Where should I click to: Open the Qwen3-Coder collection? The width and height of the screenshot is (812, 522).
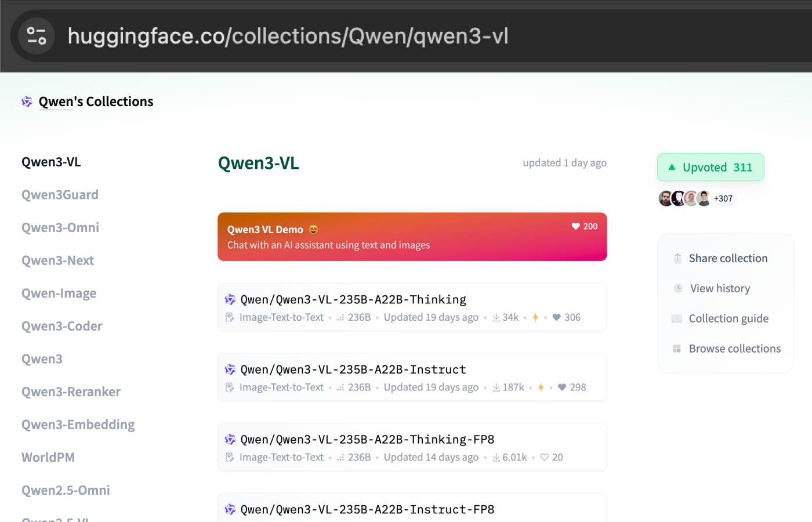coord(62,327)
